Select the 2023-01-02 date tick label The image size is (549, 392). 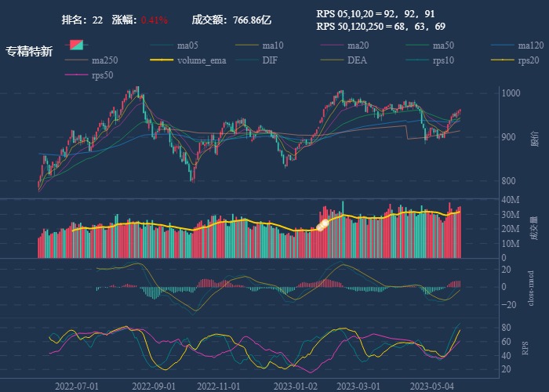296,386
